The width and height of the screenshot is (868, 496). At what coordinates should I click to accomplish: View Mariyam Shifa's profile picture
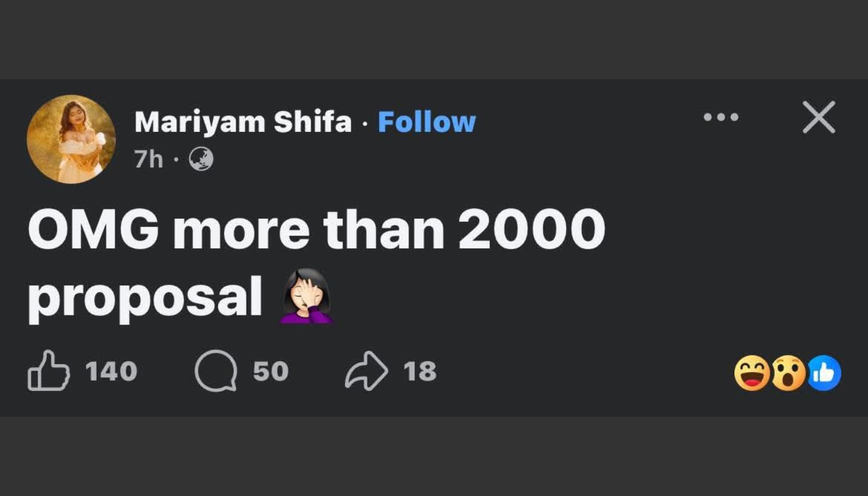coord(71,139)
